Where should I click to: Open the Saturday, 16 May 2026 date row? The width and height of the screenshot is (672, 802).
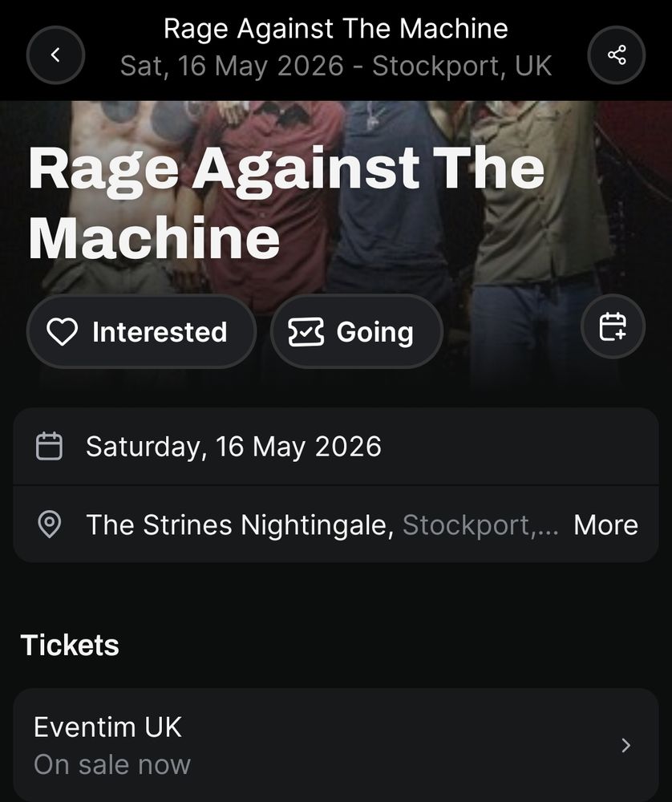pyautogui.click(x=336, y=446)
